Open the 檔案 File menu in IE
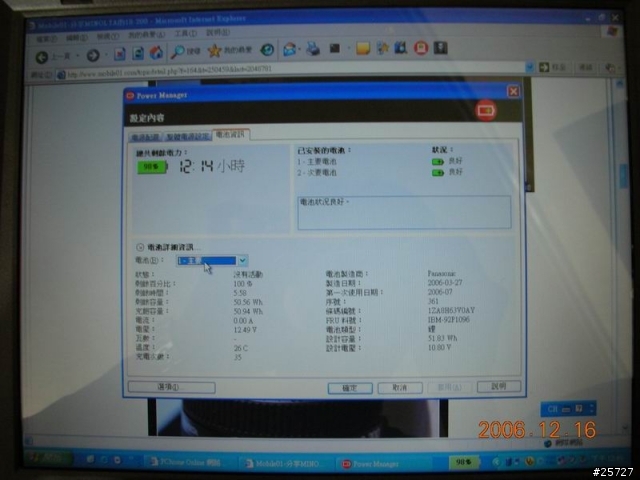Image resolution: width=640 pixels, height=480 pixels. click(46, 39)
